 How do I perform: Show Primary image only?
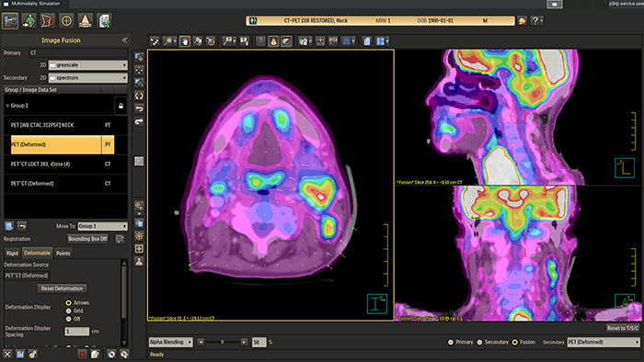pyautogui.click(x=451, y=342)
